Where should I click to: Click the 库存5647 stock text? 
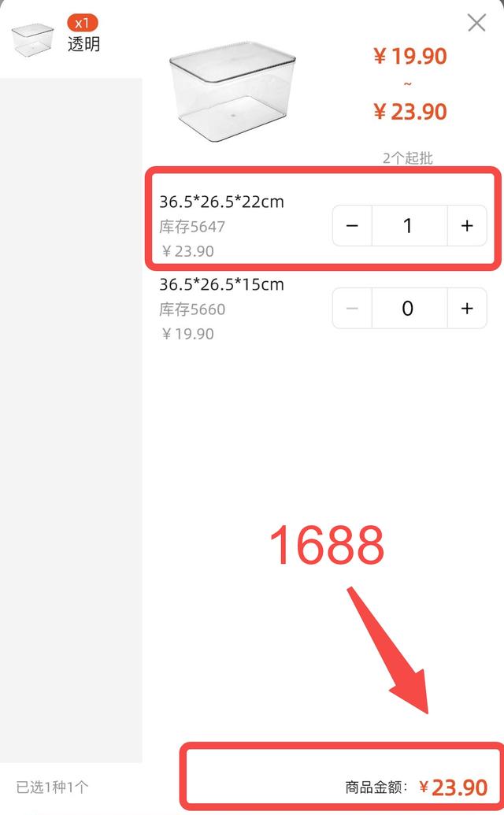(192, 227)
